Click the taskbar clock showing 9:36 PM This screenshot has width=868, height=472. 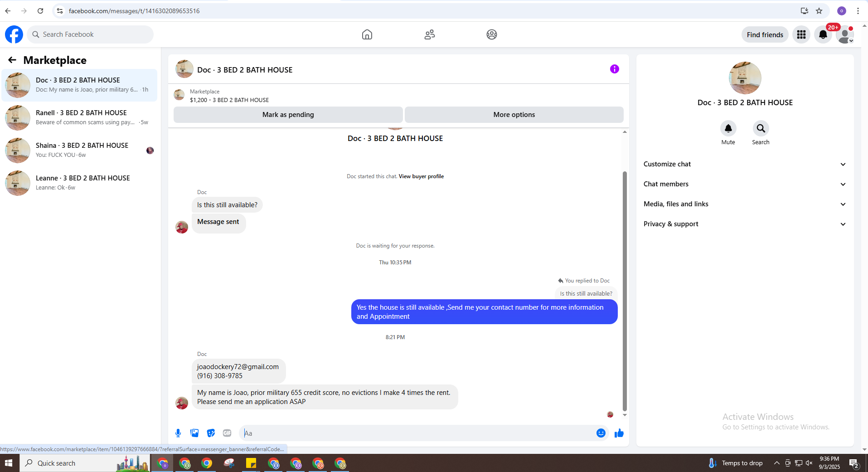coord(829,463)
